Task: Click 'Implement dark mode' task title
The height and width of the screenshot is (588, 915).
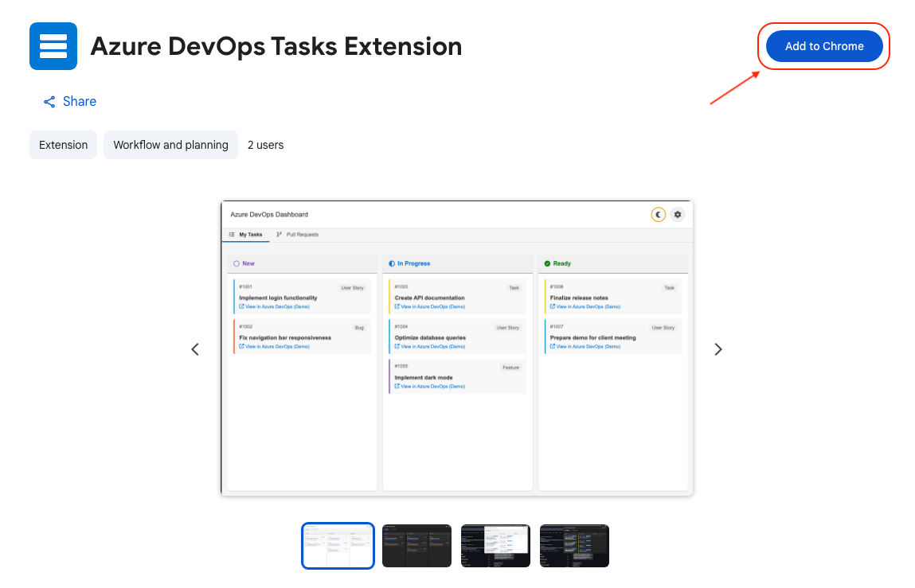Action: coord(424,377)
